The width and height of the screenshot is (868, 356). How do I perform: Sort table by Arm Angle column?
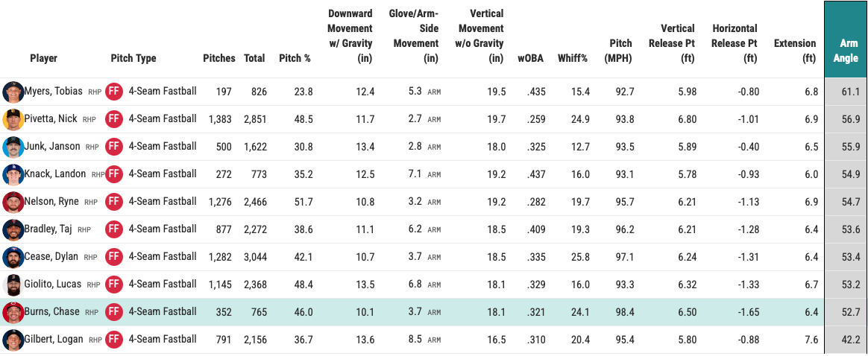pos(845,51)
